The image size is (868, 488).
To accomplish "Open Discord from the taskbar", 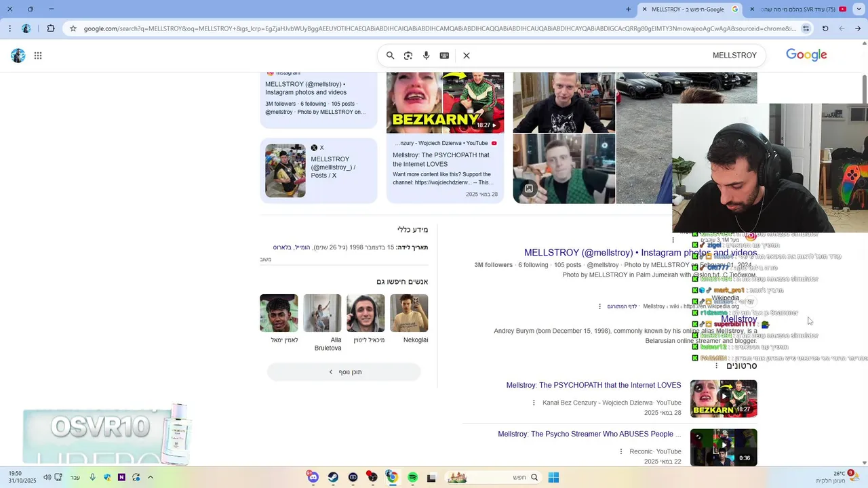I will point(313,477).
